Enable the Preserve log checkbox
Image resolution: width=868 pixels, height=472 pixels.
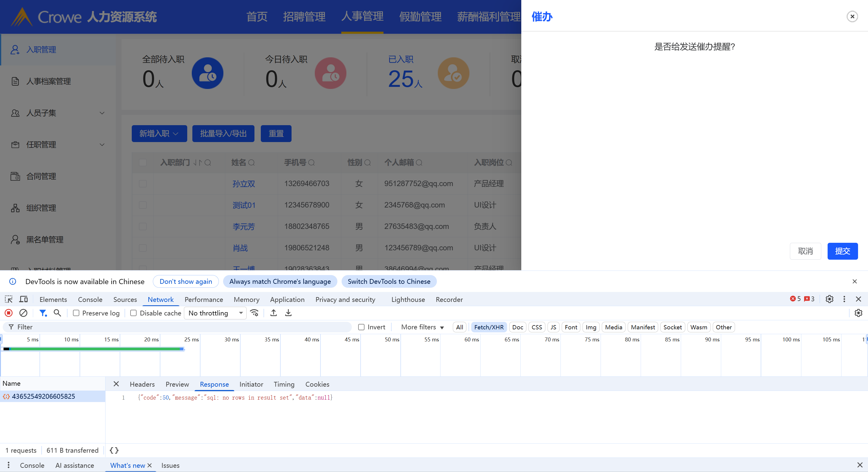pyautogui.click(x=76, y=313)
